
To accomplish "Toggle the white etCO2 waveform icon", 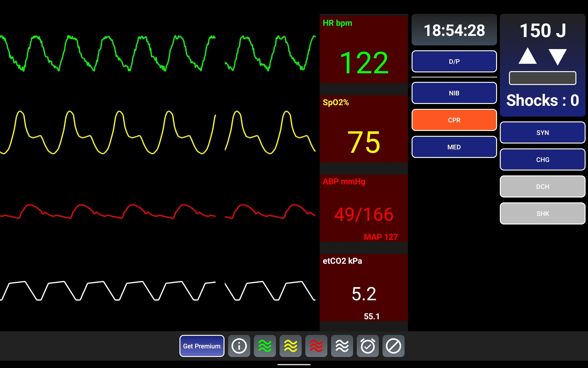I will (x=342, y=346).
